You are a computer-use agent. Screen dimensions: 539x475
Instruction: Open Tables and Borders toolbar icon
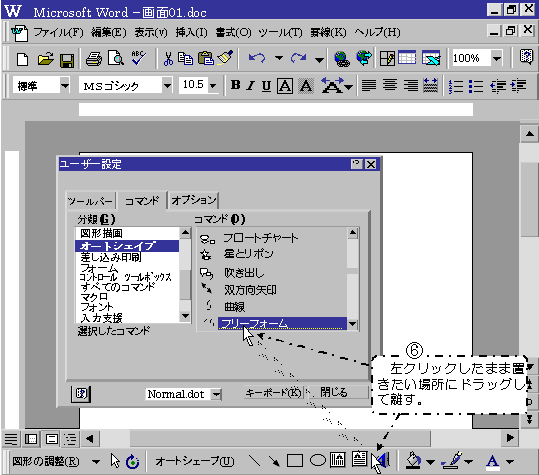coord(387,58)
